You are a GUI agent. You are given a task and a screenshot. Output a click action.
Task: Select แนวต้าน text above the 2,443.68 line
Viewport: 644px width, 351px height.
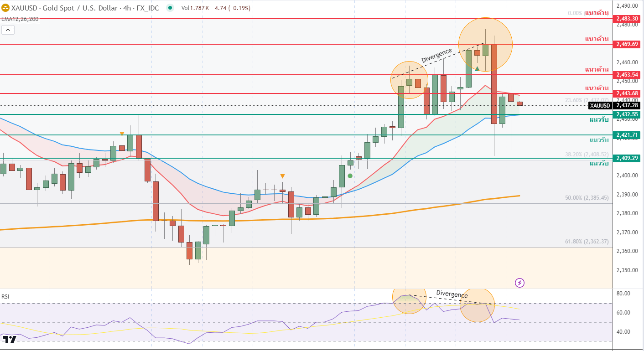(x=597, y=88)
